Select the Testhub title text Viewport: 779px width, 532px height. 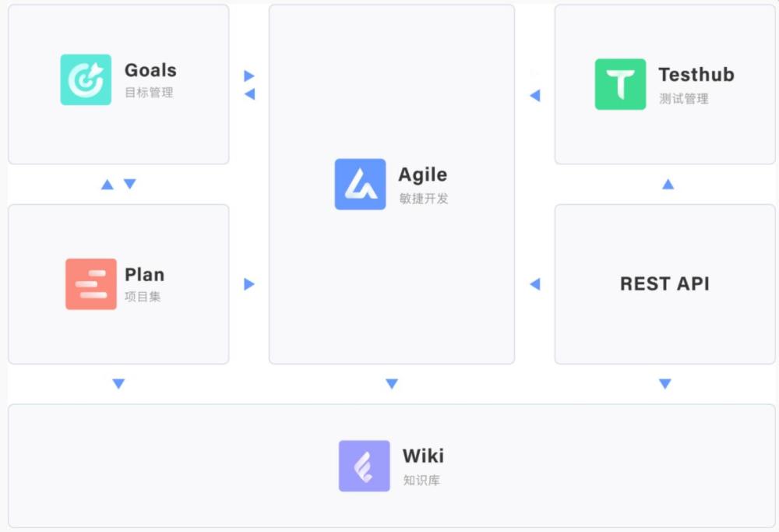[x=696, y=75]
